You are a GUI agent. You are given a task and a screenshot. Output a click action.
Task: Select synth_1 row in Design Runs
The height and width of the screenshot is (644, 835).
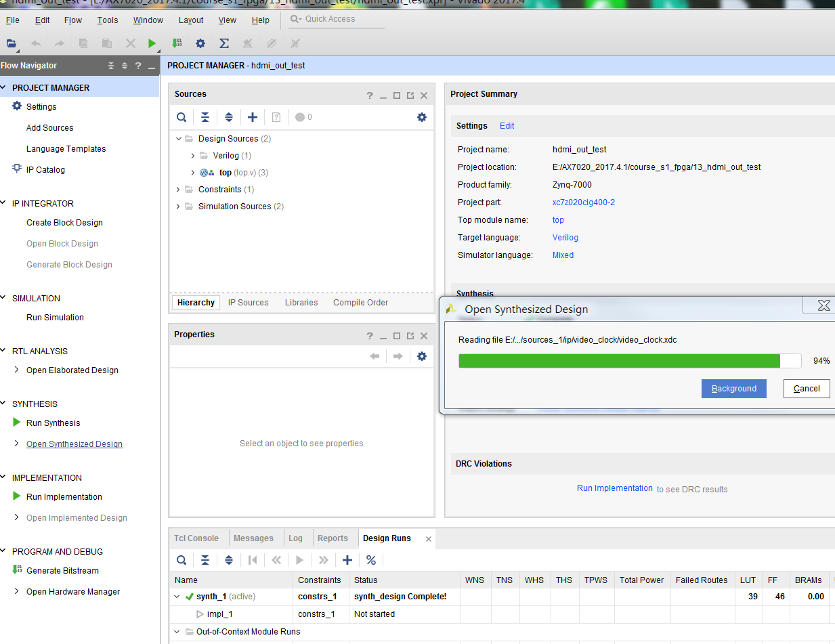502,597
